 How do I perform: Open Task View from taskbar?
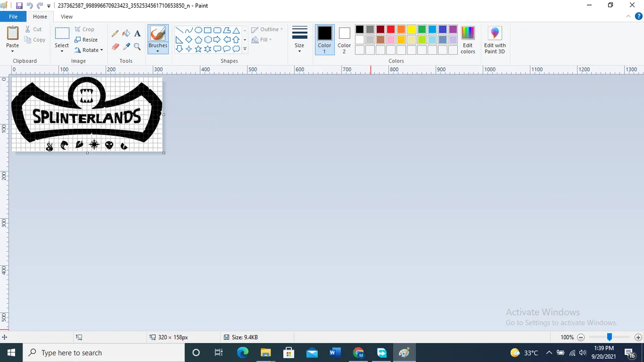[219, 352]
